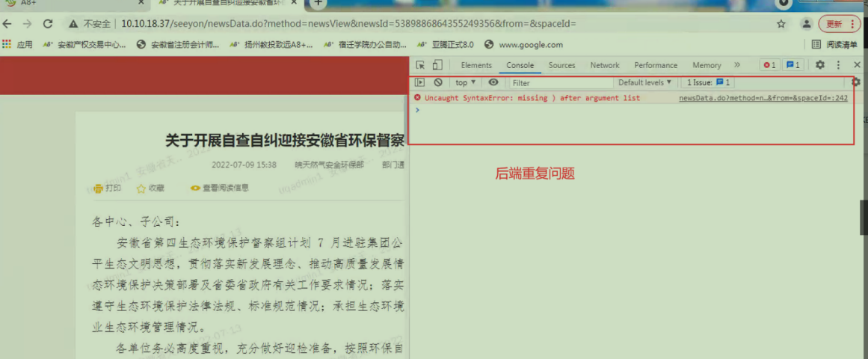Reload the page in the browser
Screen dimensions: 868x359
[48, 24]
